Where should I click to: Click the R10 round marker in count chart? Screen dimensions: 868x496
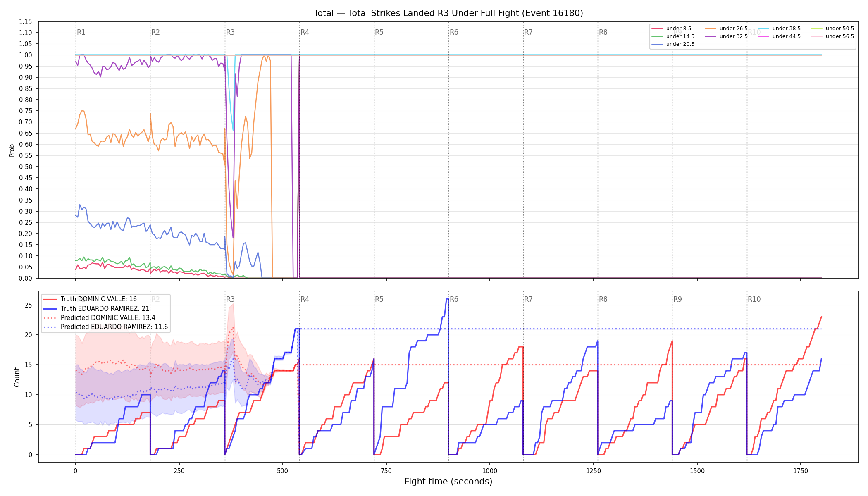pyautogui.click(x=754, y=299)
